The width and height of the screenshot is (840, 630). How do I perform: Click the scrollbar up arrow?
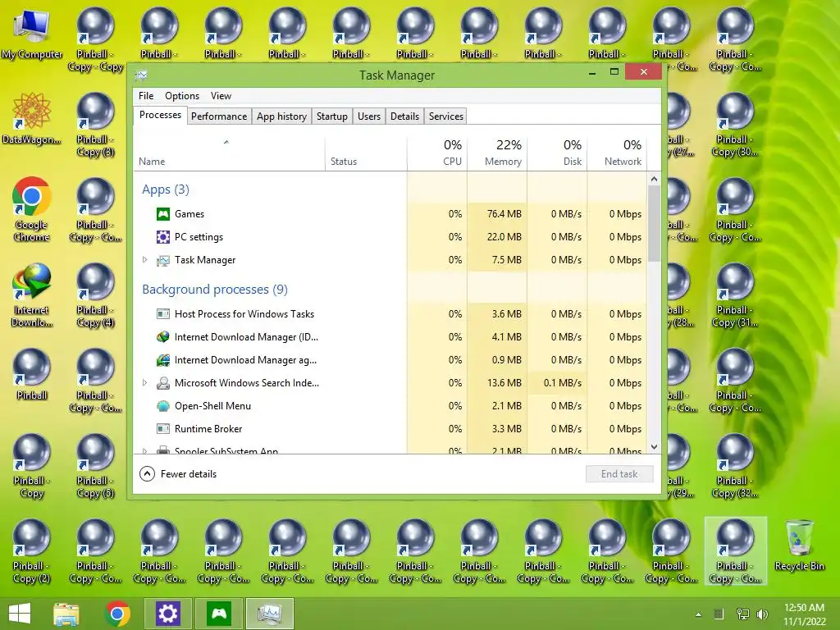654,179
